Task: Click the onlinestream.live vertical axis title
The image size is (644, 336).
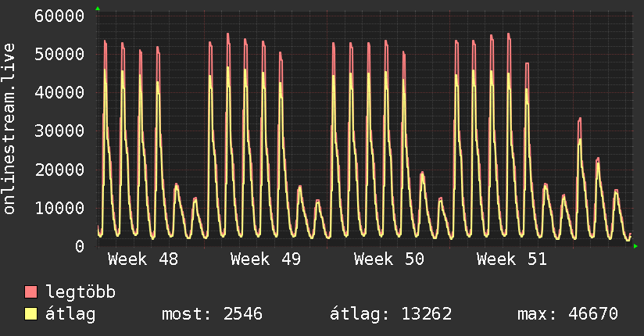Action: click(x=10, y=130)
